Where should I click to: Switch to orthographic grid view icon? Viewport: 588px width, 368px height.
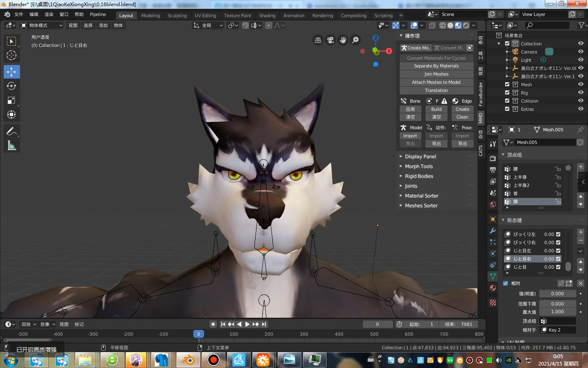pos(318,40)
